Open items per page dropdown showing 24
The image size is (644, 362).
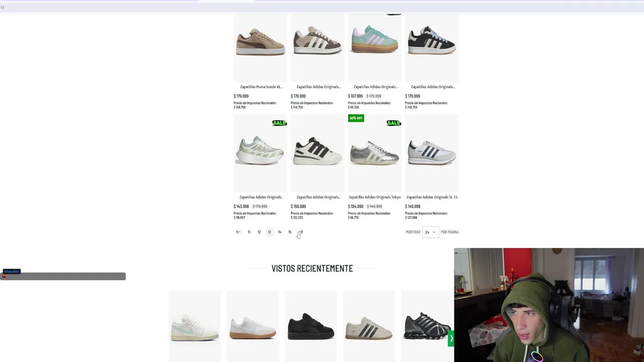tap(430, 232)
